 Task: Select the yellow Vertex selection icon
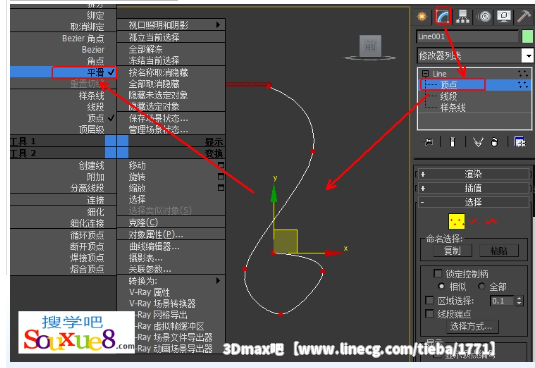(x=457, y=222)
